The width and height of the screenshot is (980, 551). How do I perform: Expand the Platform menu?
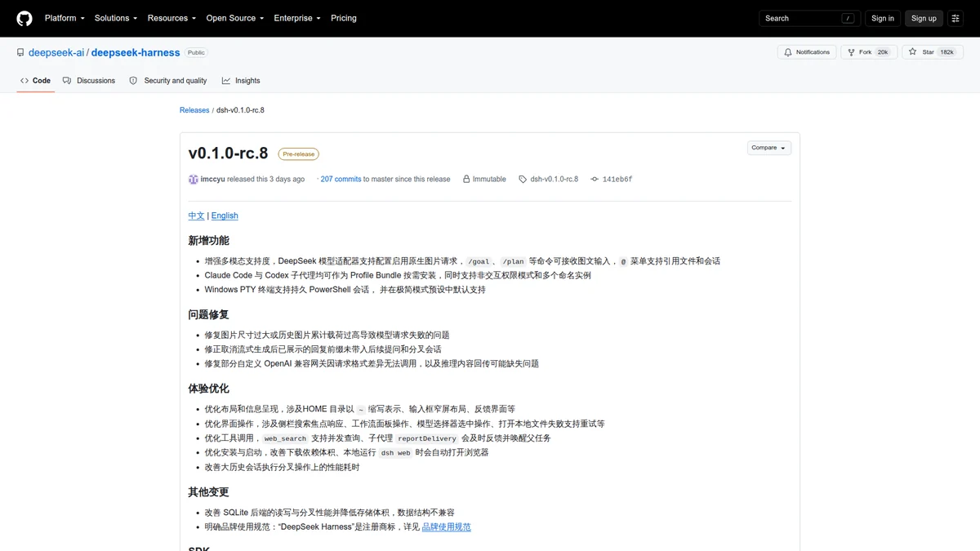[64, 18]
